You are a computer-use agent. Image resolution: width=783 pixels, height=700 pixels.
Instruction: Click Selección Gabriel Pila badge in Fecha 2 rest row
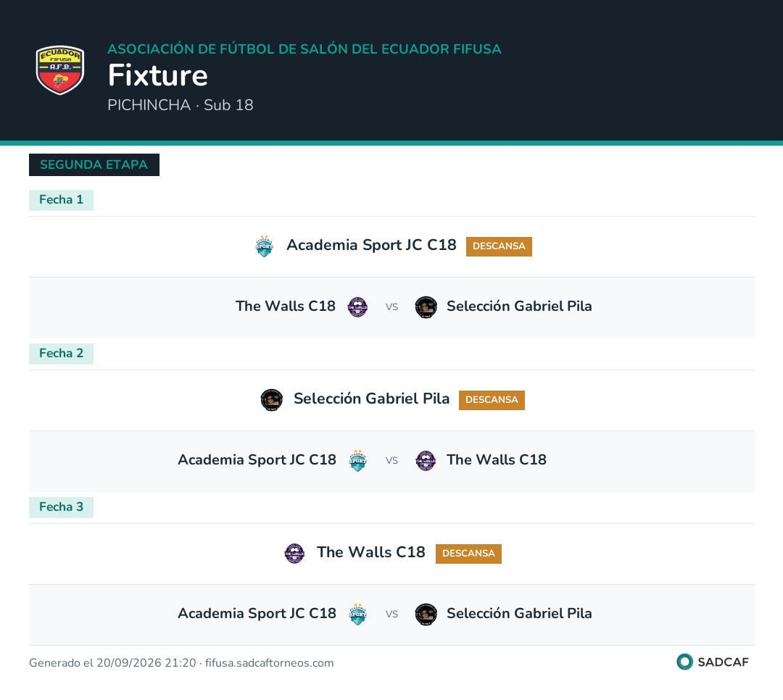pyautogui.click(x=272, y=399)
